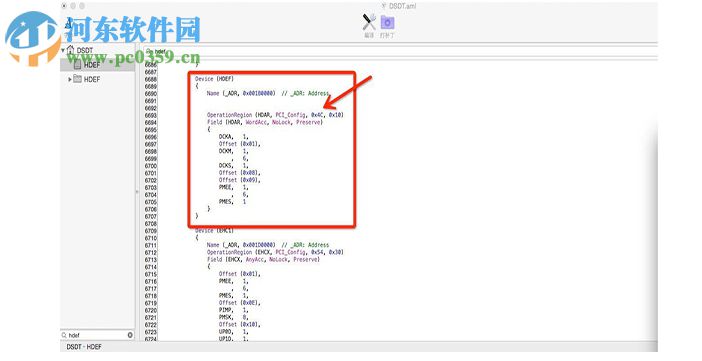702x361 pixels.
Task: Expand the HDEF folder disclosure triangle
Action: click(70, 79)
